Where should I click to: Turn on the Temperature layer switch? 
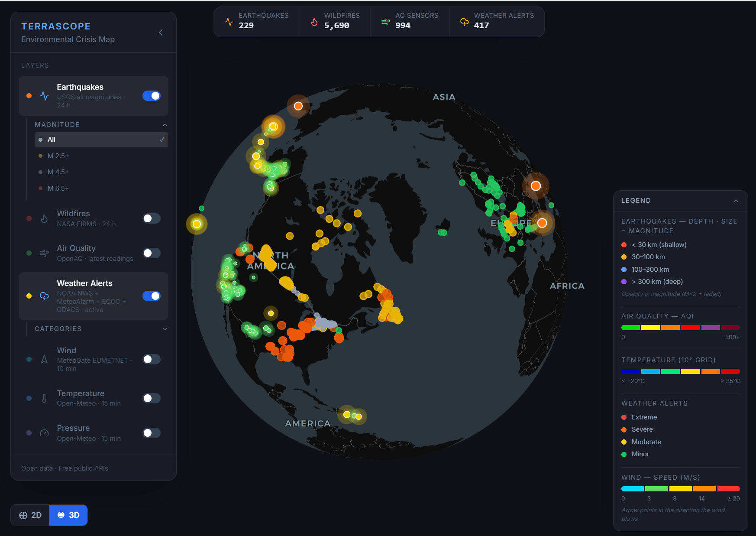[151, 398]
